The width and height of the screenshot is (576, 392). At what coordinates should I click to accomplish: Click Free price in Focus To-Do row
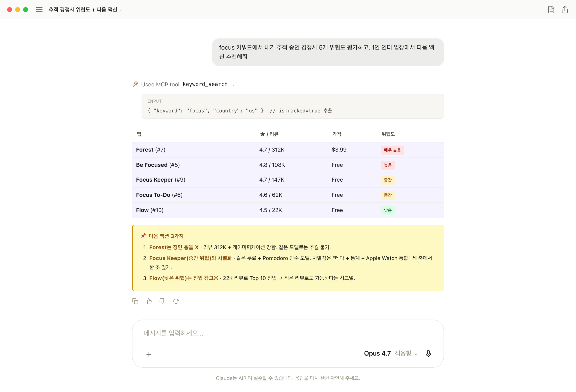[337, 195]
